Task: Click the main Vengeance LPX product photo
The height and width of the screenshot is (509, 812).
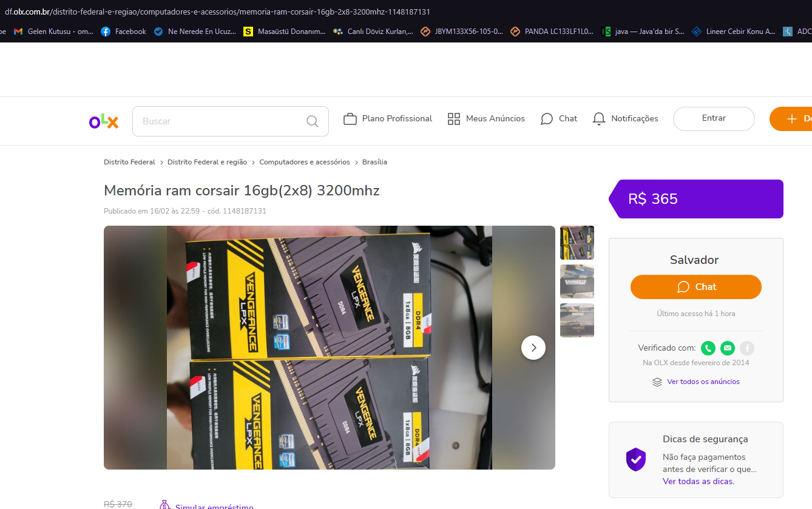Action: click(330, 348)
